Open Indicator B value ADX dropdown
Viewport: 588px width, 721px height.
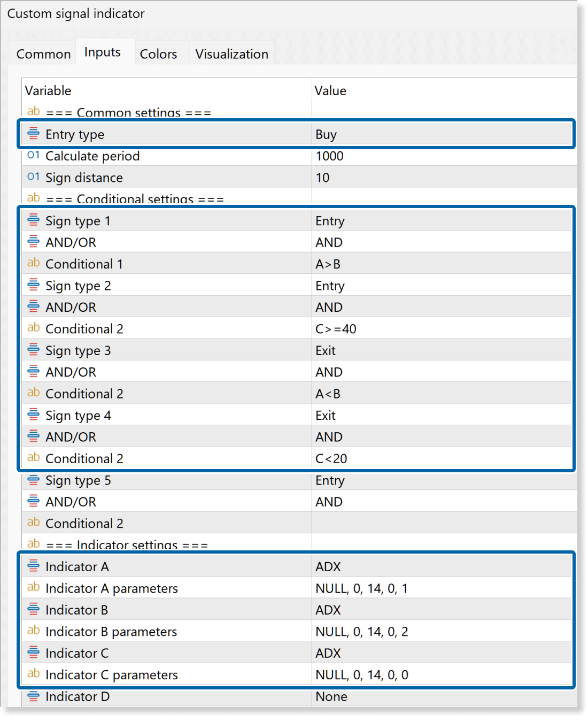pos(328,610)
